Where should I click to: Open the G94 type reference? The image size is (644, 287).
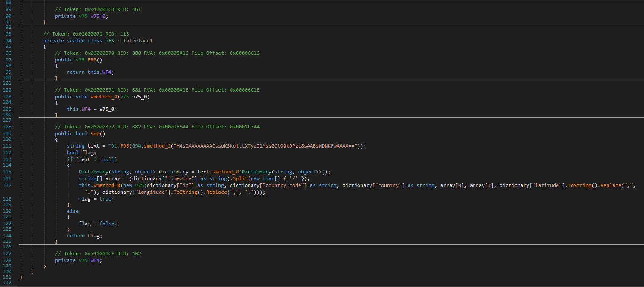136,146
